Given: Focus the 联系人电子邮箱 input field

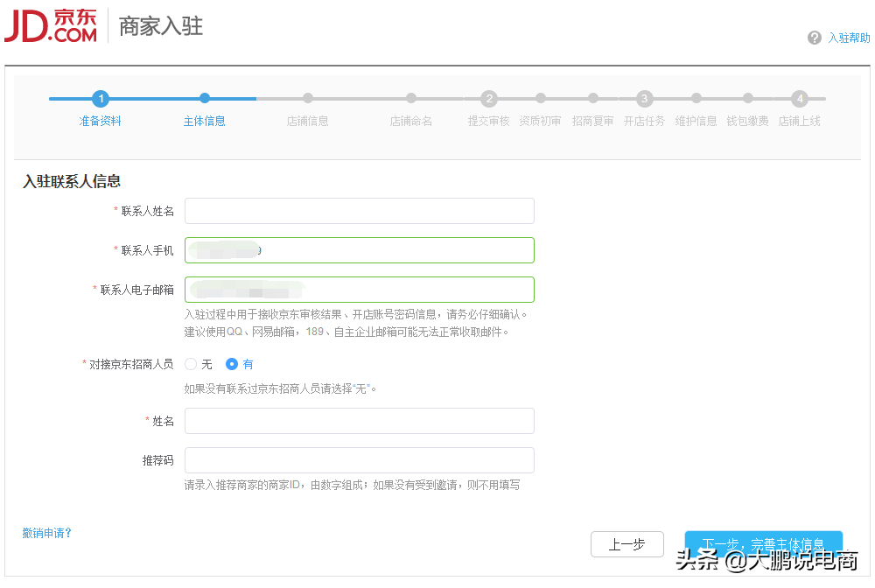Looking at the screenshot, I should point(360,290).
